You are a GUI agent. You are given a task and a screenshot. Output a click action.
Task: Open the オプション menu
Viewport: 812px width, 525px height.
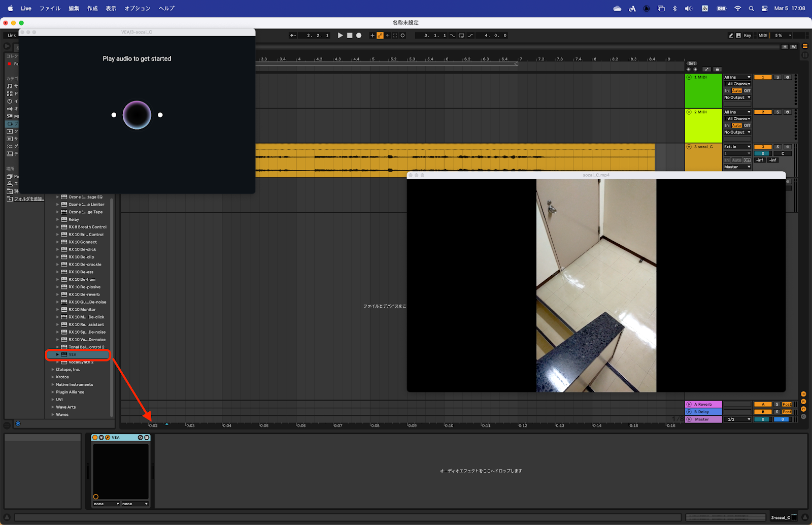[x=138, y=9]
